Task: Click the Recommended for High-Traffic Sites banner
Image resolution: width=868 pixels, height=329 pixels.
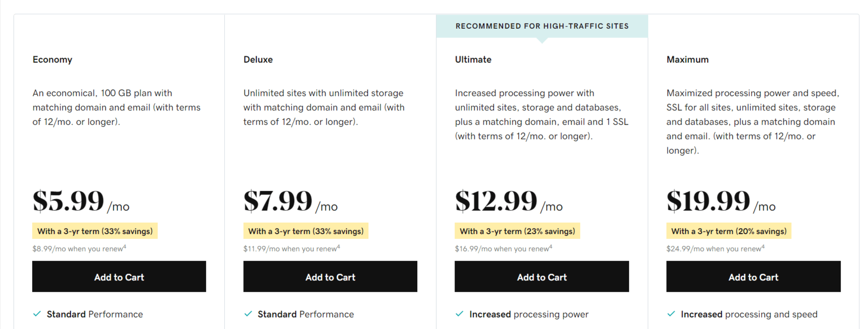Action: pos(542,26)
